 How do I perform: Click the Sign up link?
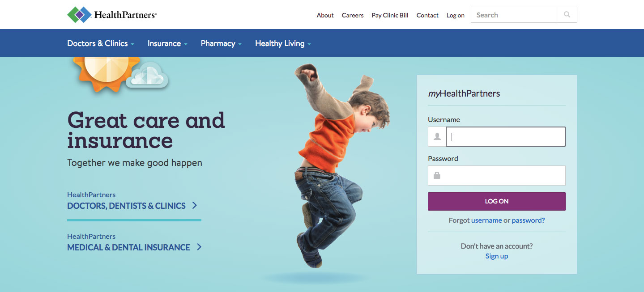coord(497,256)
